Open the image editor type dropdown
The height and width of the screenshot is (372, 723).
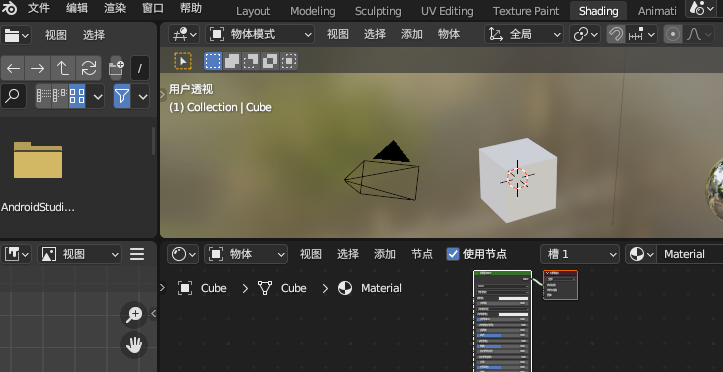click(x=16, y=254)
